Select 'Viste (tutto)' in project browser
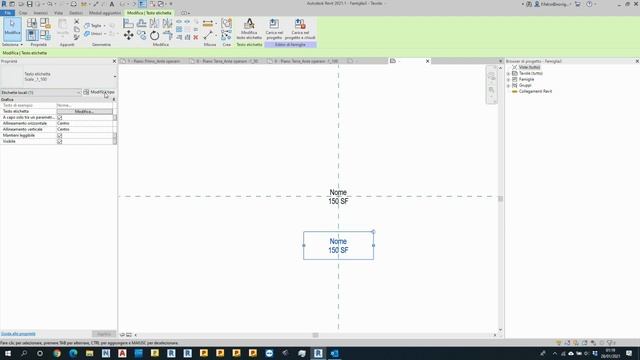 click(x=529, y=67)
